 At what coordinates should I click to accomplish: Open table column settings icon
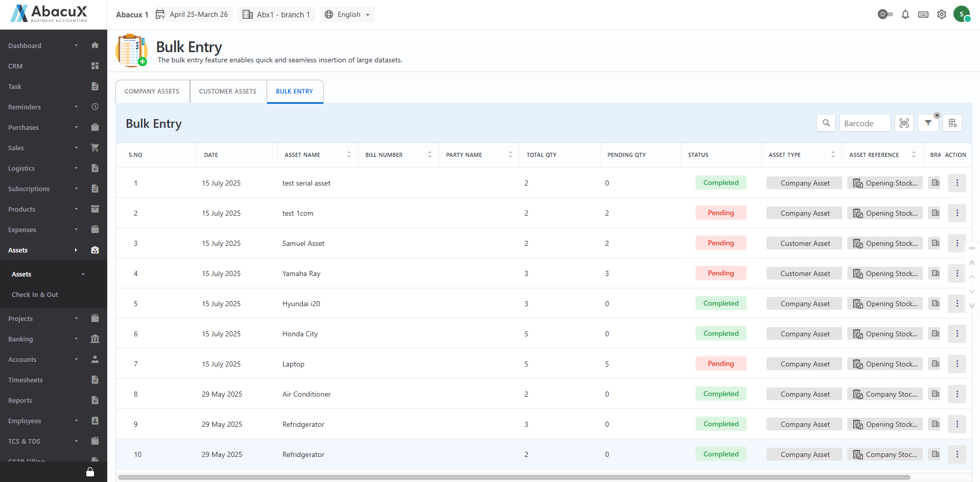tap(952, 123)
